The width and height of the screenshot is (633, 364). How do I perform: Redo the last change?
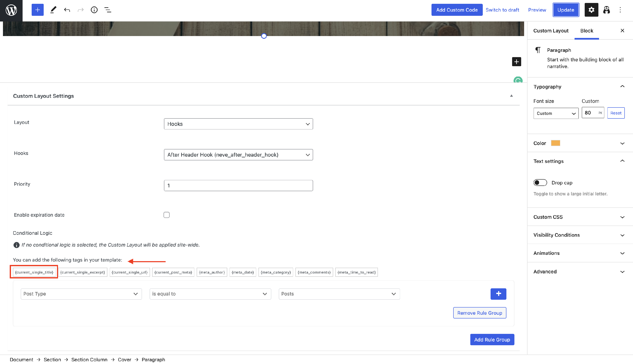(x=80, y=10)
